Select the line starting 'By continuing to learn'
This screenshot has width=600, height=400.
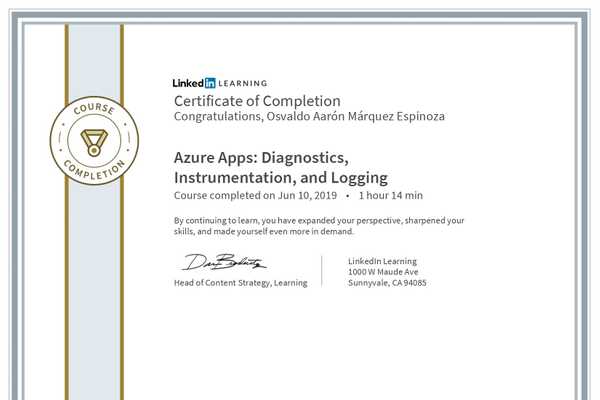(x=319, y=220)
